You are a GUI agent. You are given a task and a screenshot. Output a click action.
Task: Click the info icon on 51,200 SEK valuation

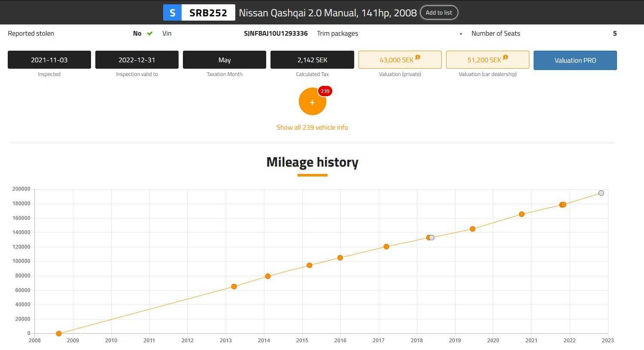(505, 57)
